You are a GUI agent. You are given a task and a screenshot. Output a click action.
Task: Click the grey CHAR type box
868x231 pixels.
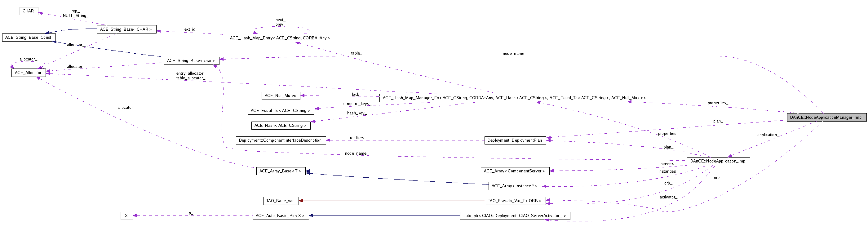click(29, 11)
